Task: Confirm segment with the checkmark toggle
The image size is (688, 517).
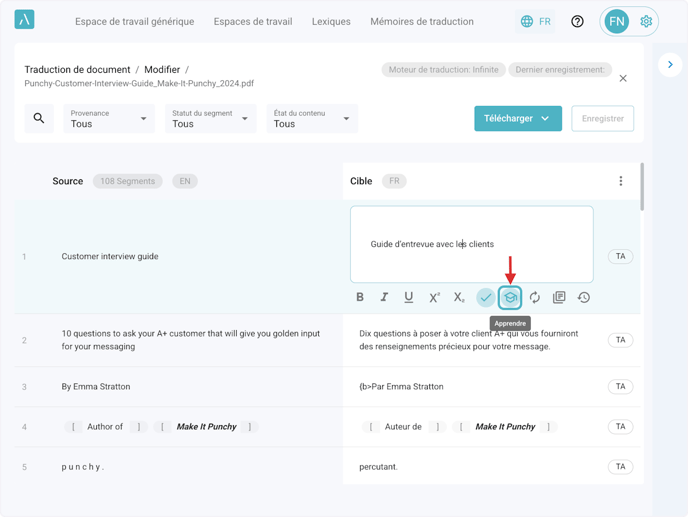Action: point(485,297)
